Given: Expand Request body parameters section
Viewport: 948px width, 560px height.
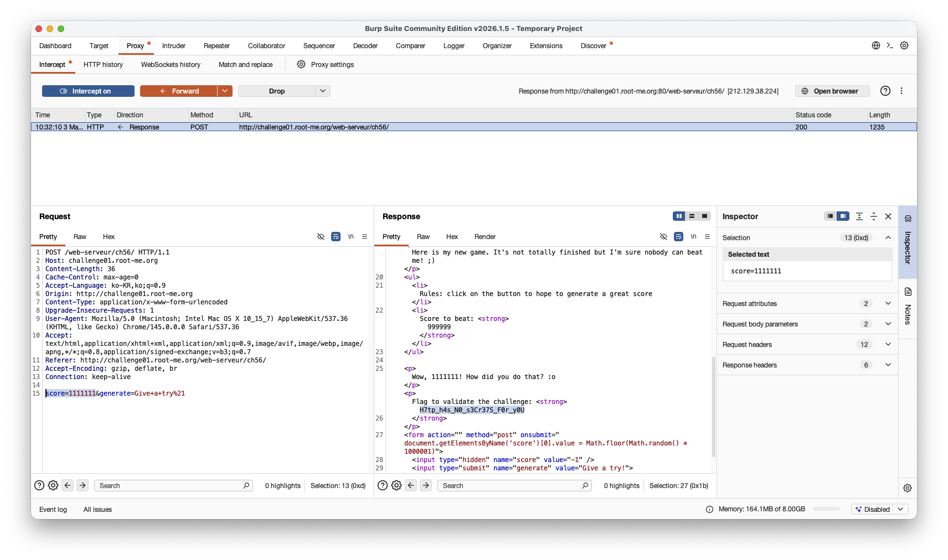Looking at the screenshot, I should tap(888, 324).
